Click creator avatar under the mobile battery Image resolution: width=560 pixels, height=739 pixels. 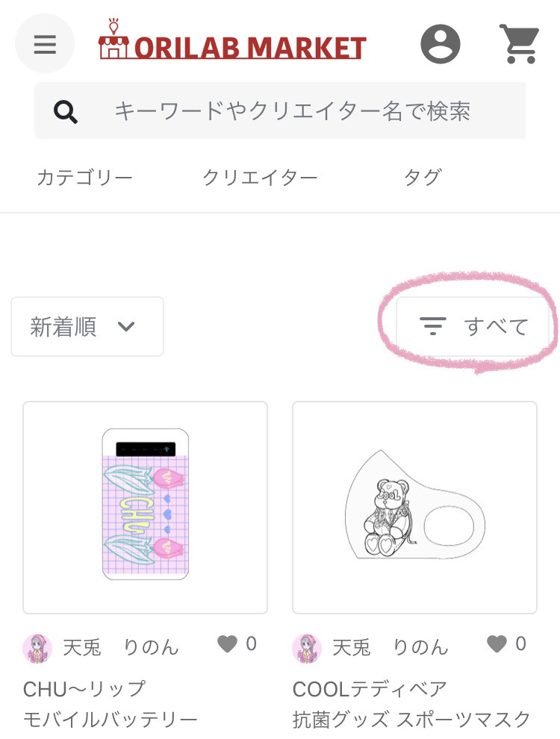[37, 648]
